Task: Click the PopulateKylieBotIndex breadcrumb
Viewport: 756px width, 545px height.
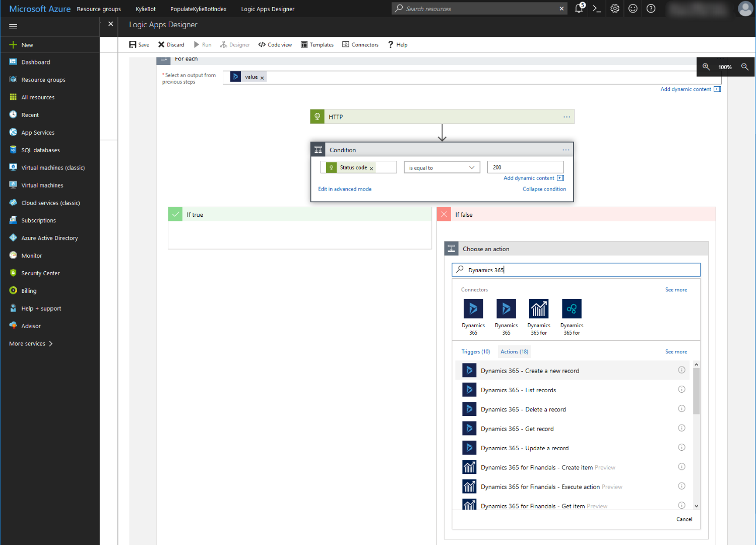Action: coord(199,9)
